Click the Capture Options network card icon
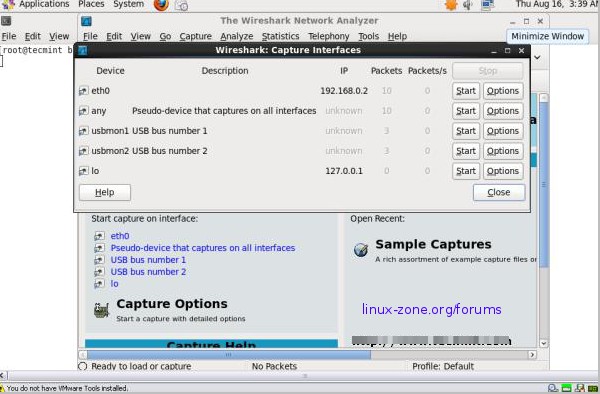This screenshot has width=600, height=394. [101, 310]
